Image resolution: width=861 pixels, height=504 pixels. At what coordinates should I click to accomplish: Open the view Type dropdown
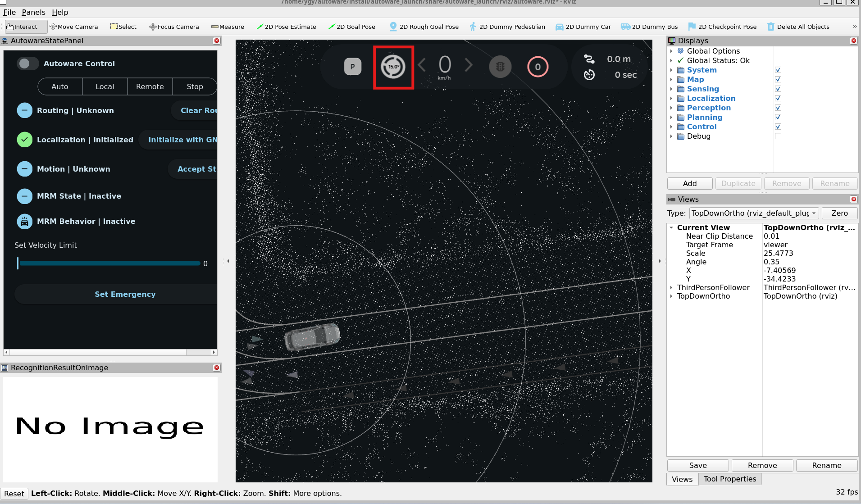click(754, 213)
